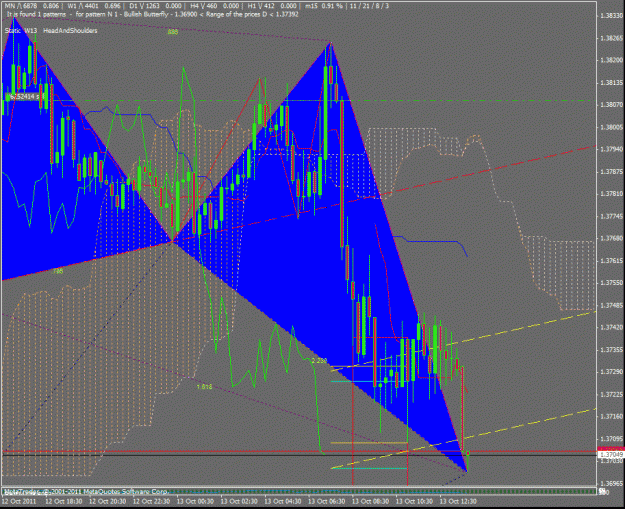Click the 12 Oct 18:30 time label
This screenshot has height=509, width=625.
click(64, 501)
